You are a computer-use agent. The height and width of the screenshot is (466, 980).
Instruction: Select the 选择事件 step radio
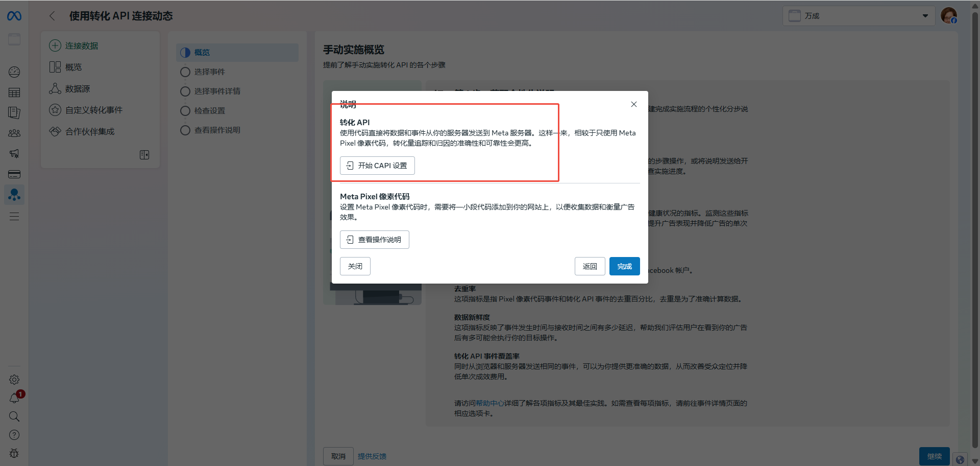(x=185, y=72)
